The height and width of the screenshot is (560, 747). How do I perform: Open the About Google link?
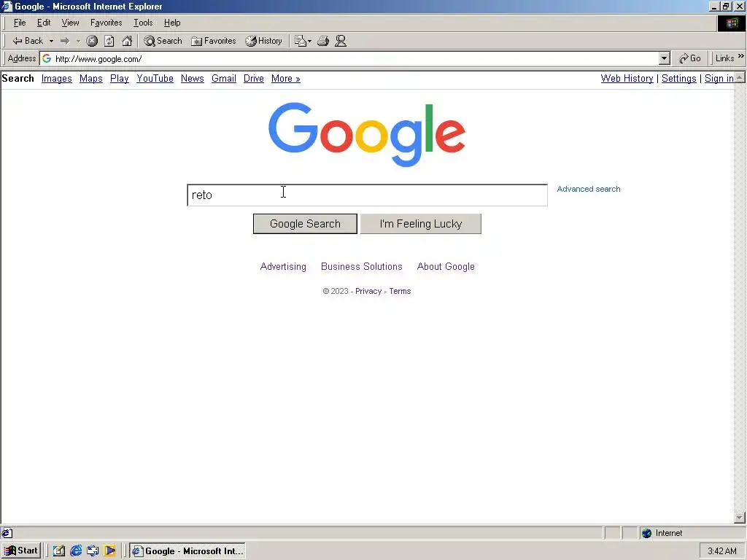point(446,267)
